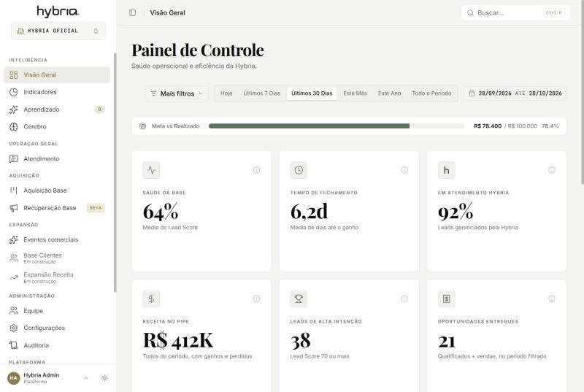Click the Meta vs Realizado progress bar
Image resolution: width=584 pixels, height=392 pixels.
(337, 126)
